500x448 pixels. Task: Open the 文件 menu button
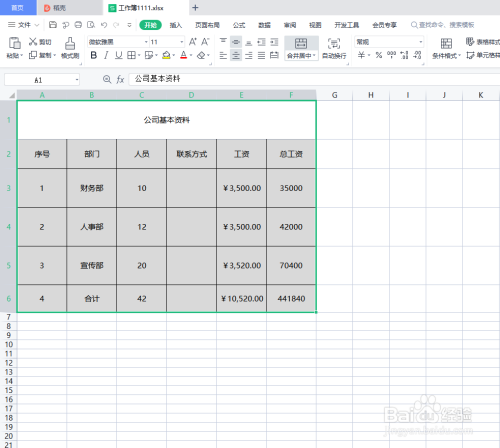point(23,25)
